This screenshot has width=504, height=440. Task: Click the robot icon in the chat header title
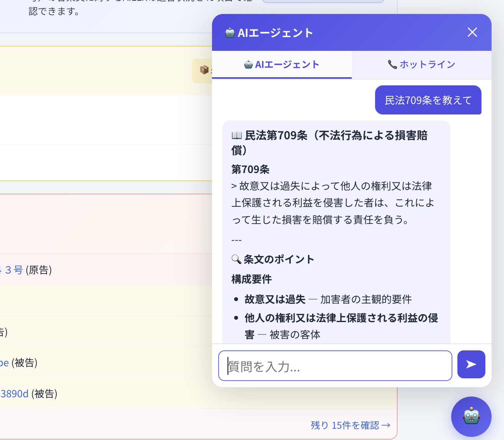tap(229, 33)
